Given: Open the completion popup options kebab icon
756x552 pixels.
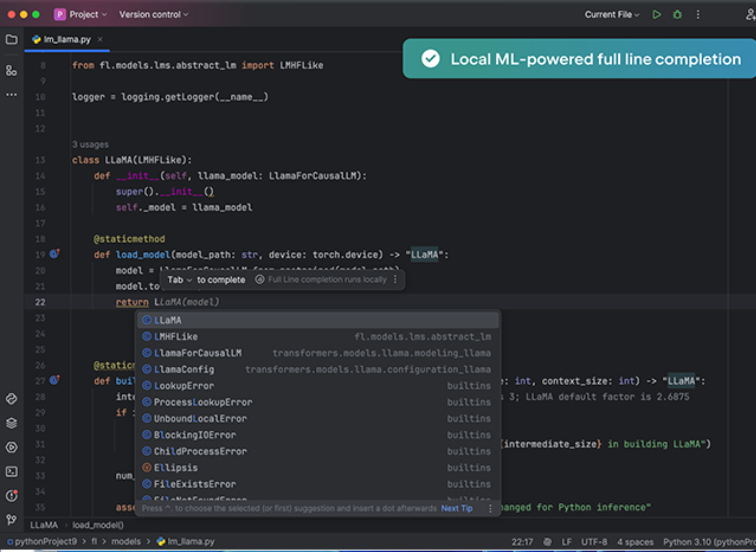Looking at the screenshot, I should coord(490,509).
